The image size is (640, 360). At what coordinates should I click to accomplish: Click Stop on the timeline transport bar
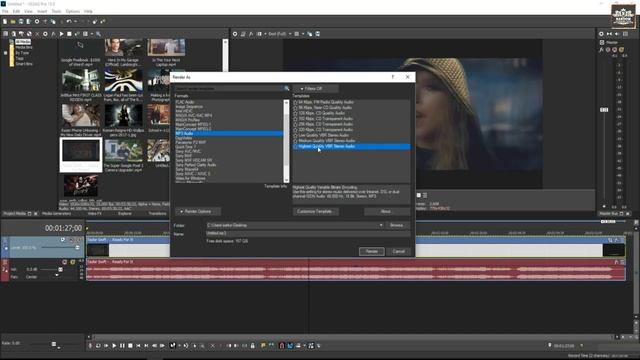130,346
